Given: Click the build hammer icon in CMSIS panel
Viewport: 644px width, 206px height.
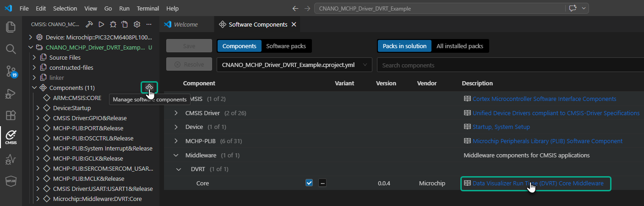Looking at the screenshot, I should pos(89,24).
